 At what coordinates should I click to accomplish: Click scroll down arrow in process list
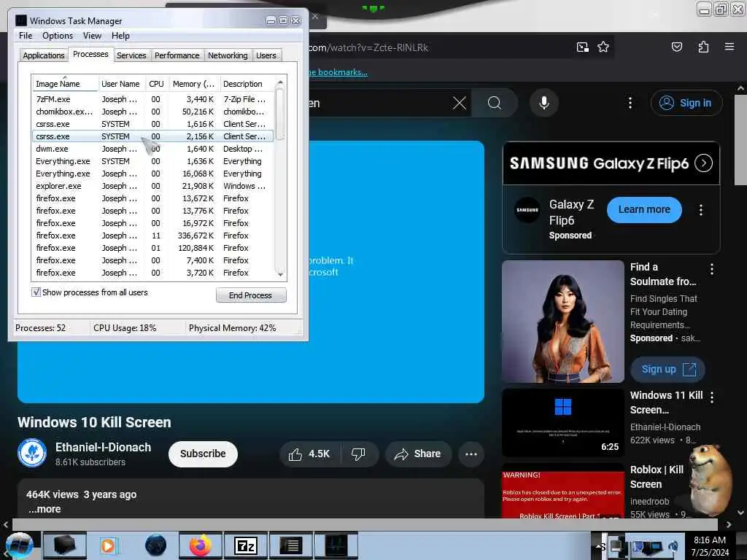(x=280, y=274)
